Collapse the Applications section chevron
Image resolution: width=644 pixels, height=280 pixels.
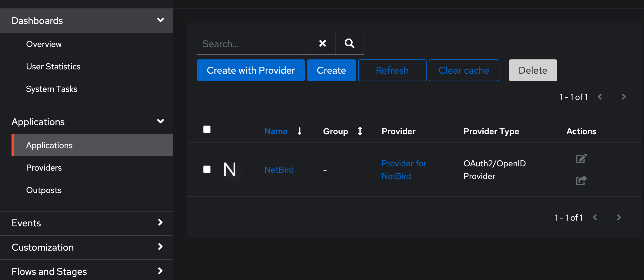point(160,121)
